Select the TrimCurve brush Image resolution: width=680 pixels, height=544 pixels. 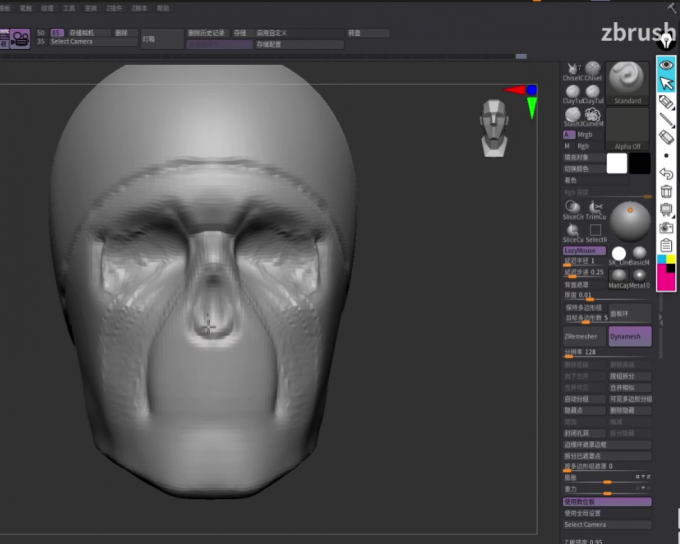(596, 209)
